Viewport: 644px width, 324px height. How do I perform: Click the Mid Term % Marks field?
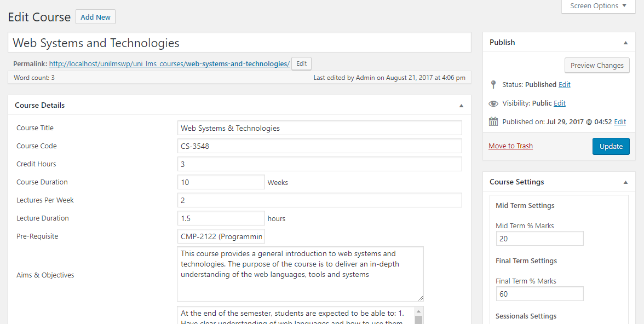coord(539,239)
